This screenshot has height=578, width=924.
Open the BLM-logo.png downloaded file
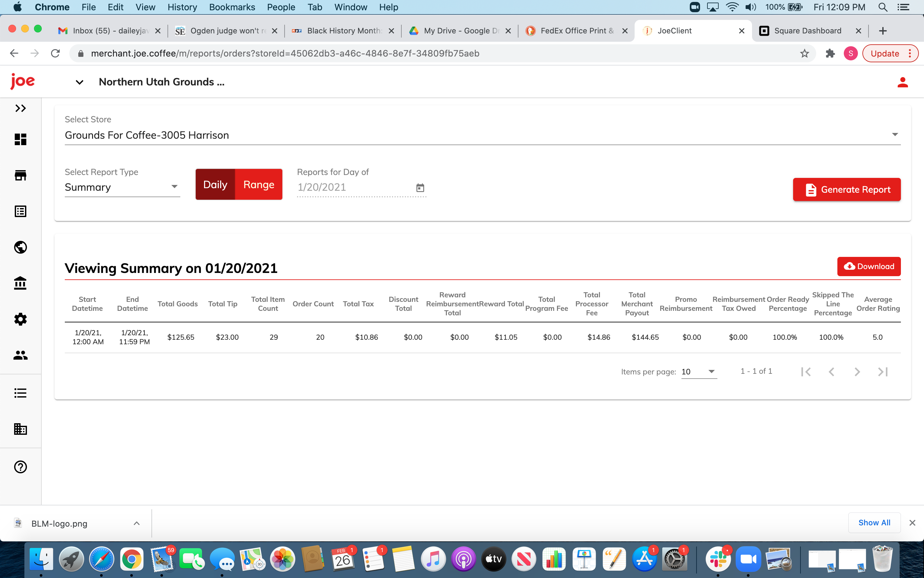pos(59,524)
